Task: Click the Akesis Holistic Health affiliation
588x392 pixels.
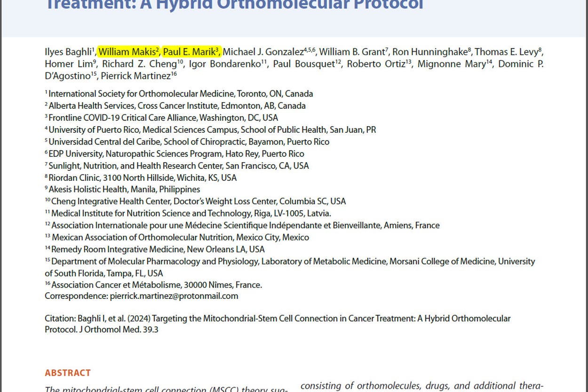Action: click(x=122, y=189)
